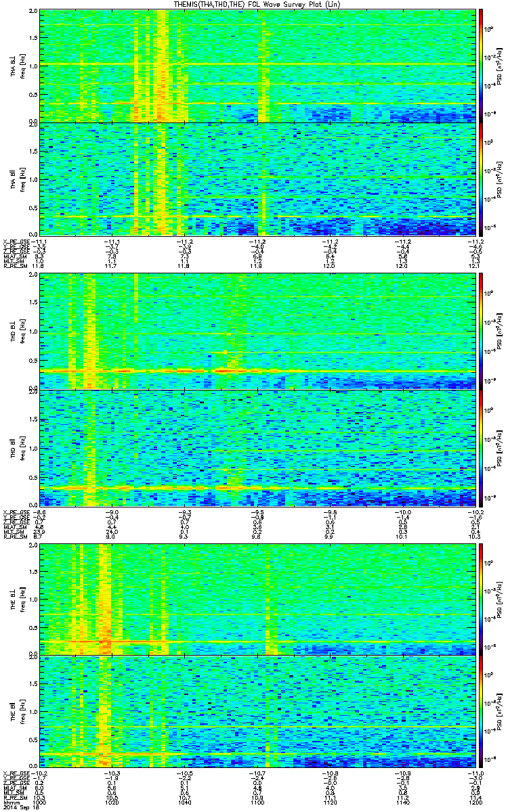Click the THA B-perpendicular spectrogram panel

point(257,66)
